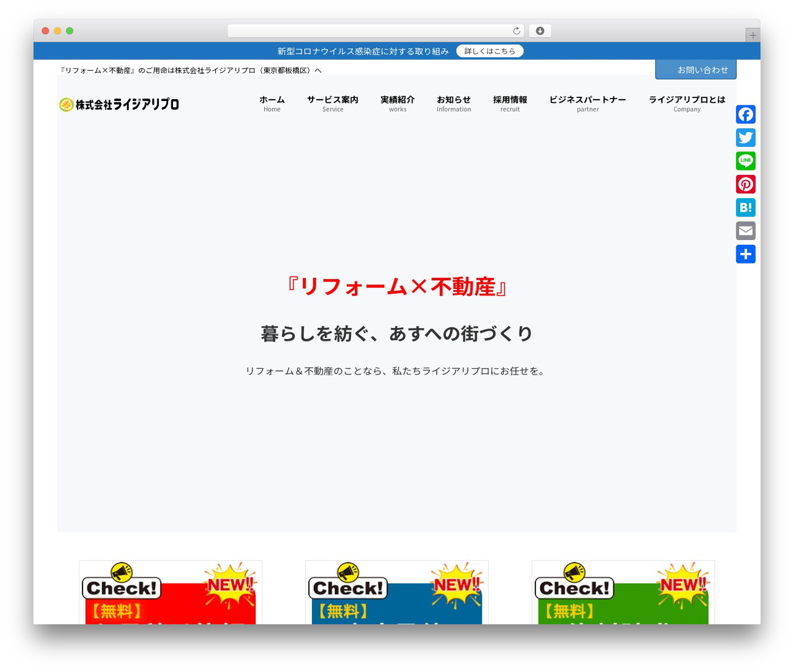The image size is (794, 672).
Task: Click the お問い合わせ contact button
Action: click(696, 69)
